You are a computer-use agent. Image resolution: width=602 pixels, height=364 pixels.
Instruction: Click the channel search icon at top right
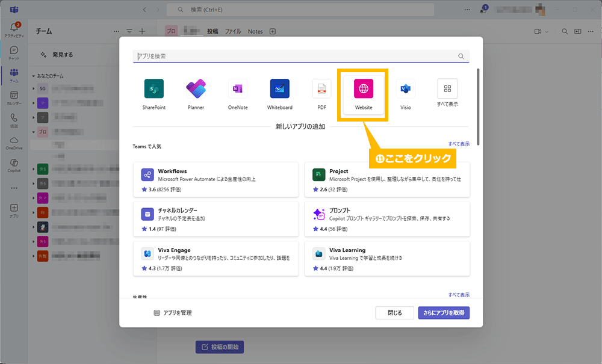[565, 31]
